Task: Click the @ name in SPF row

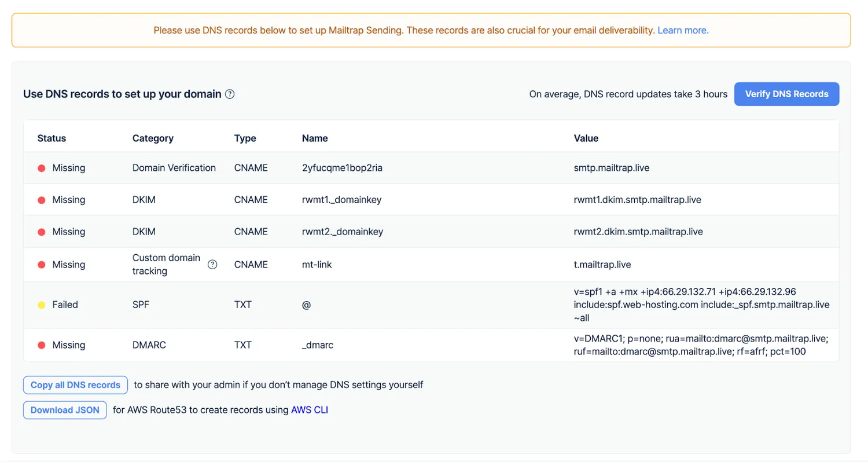Action: click(x=307, y=305)
